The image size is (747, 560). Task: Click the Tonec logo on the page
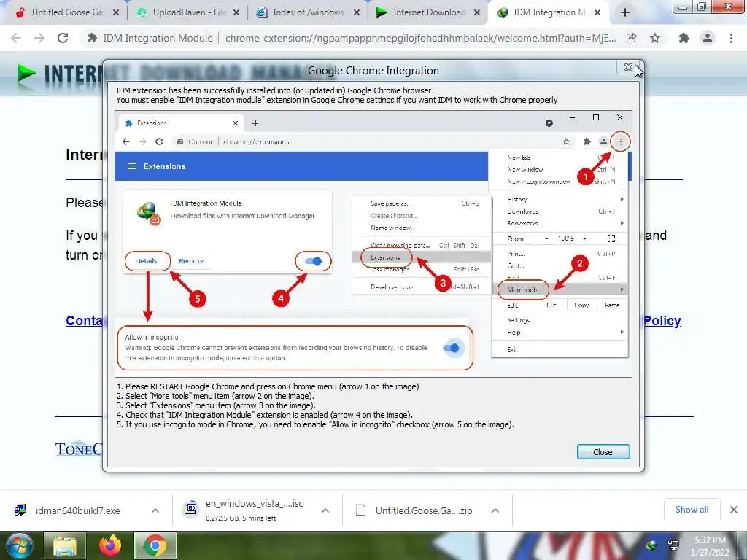point(79,448)
